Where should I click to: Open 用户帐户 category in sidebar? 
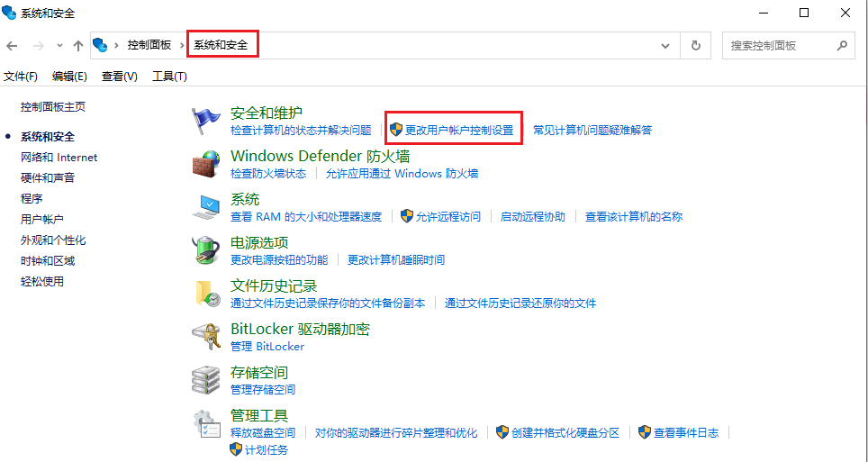42,220
